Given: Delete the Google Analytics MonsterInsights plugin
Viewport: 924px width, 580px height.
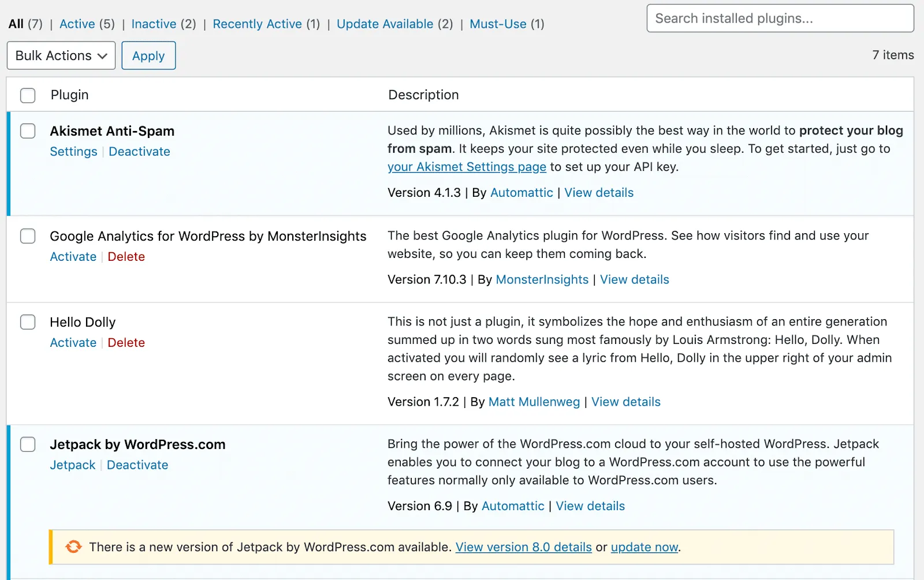Looking at the screenshot, I should pyautogui.click(x=126, y=256).
